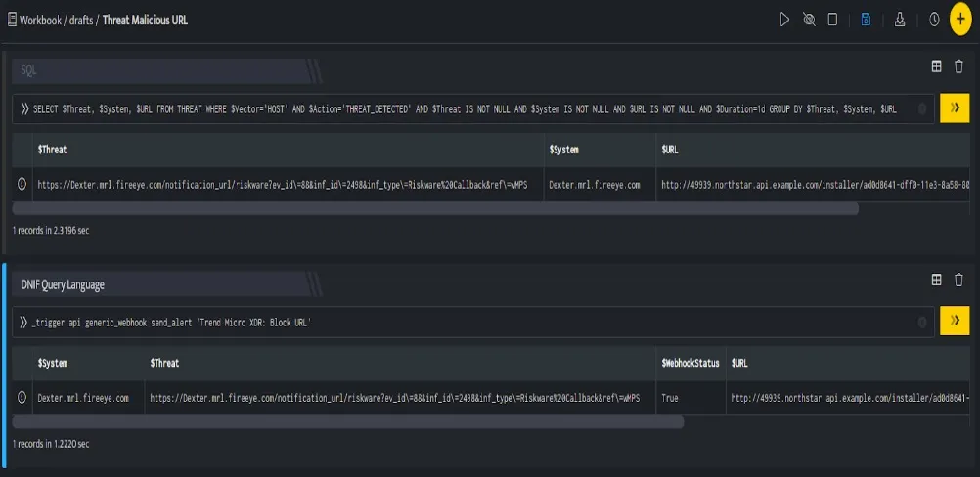Click DNIF results horizontal scrollbar
This screenshot has height=477, width=980.
point(348,422)
